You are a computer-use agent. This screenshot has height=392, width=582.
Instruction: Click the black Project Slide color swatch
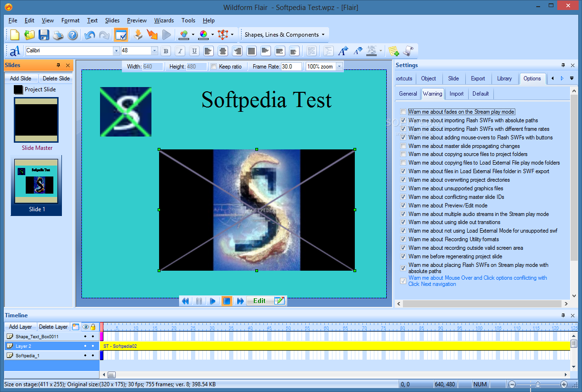point(19,89)
